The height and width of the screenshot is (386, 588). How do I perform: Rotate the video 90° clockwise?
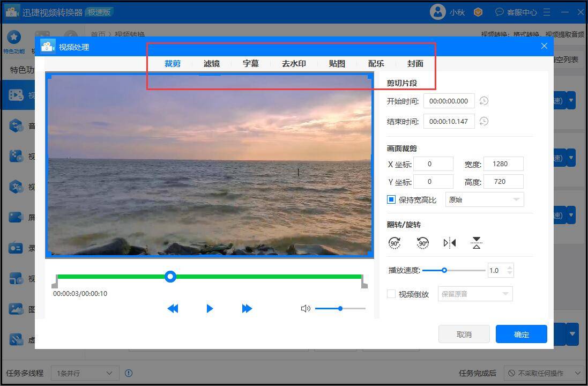(395, 242)
